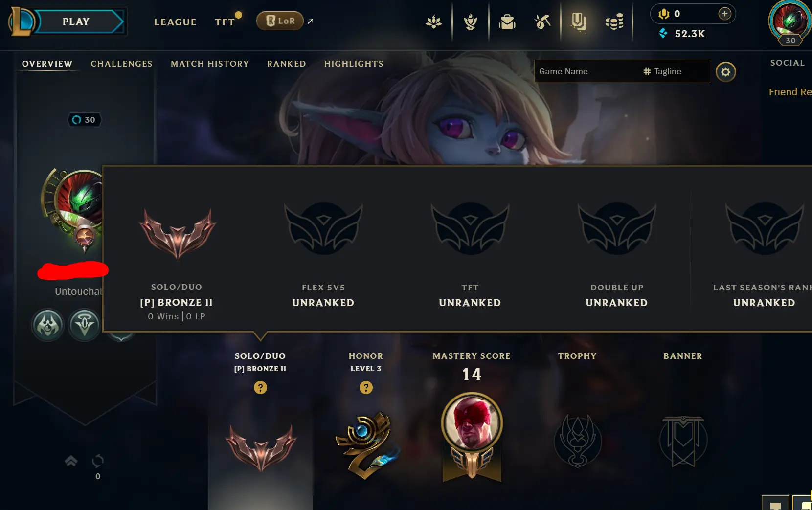
Task: Click the profile settings gear icon
Action: pyautogui.click(x=725, y=72)
